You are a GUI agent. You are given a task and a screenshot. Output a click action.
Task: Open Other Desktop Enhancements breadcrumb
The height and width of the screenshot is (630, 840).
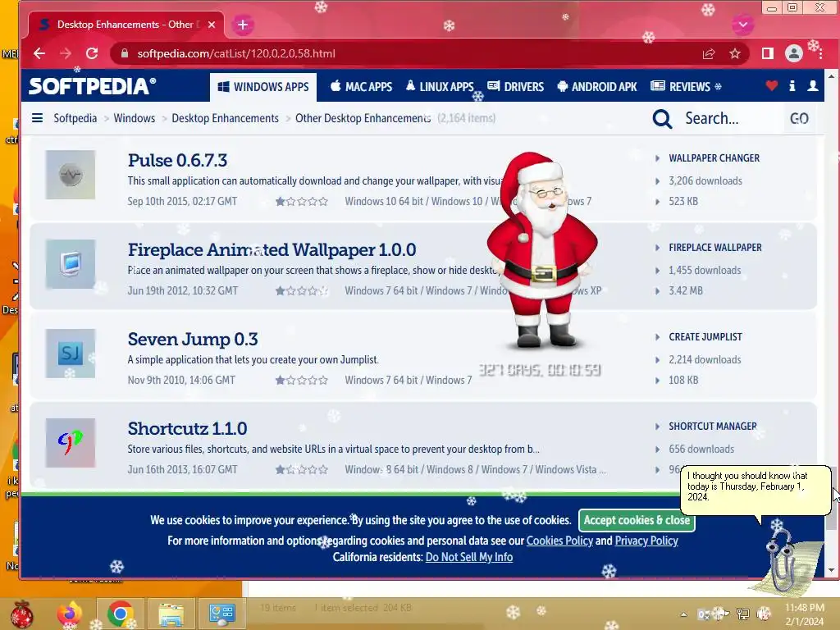pos(363,118)
